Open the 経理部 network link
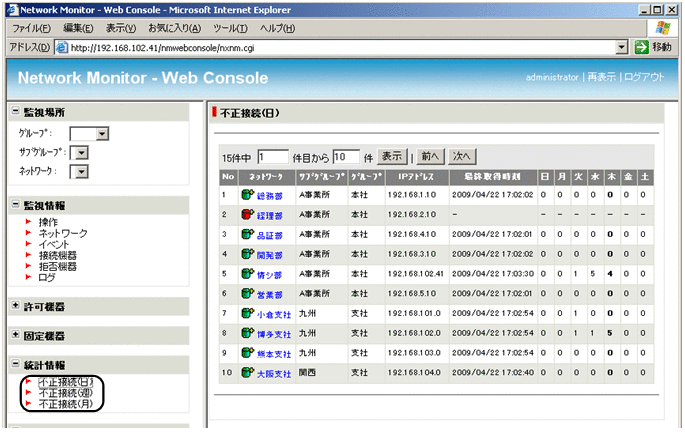This screenshot has height=432, width=685. click(x=269, y=216)
